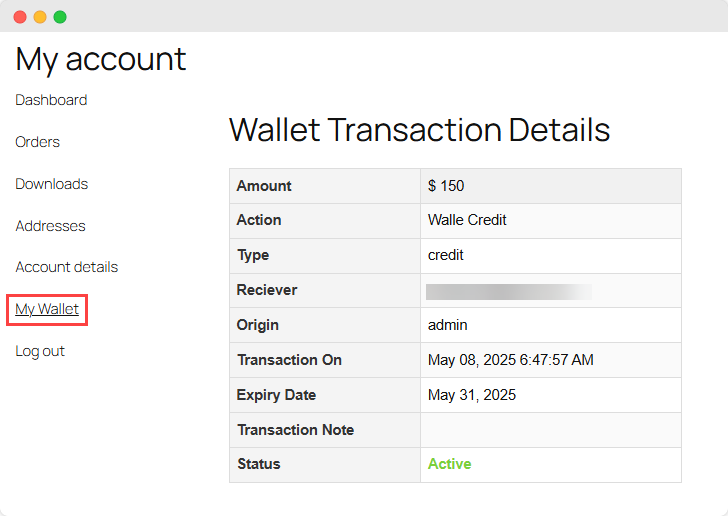728x516 pixels.
Task: Click the $ 150 amount value
Action: 446,186
